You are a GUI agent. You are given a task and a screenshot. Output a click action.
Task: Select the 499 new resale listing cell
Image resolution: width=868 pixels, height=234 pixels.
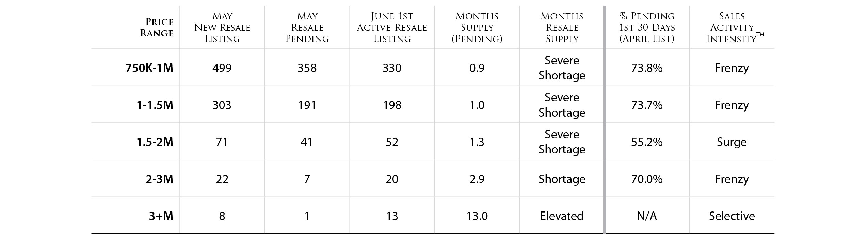tap(222, 68)
